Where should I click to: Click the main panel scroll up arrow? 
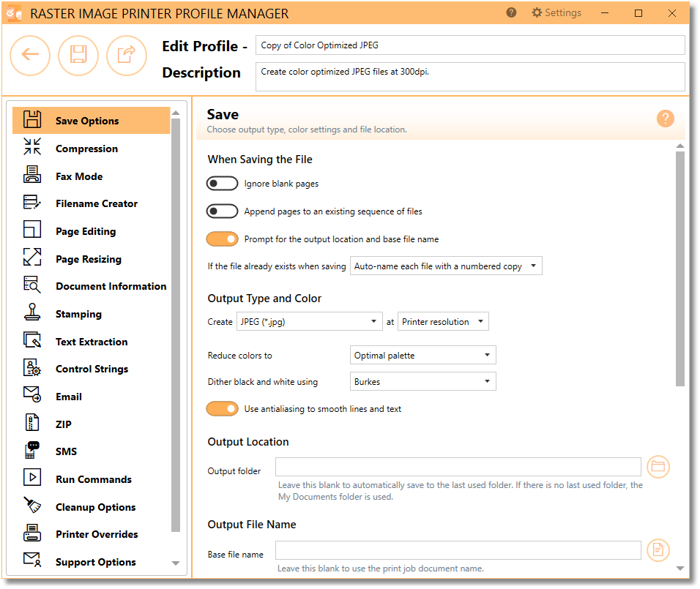click(680, 146)
